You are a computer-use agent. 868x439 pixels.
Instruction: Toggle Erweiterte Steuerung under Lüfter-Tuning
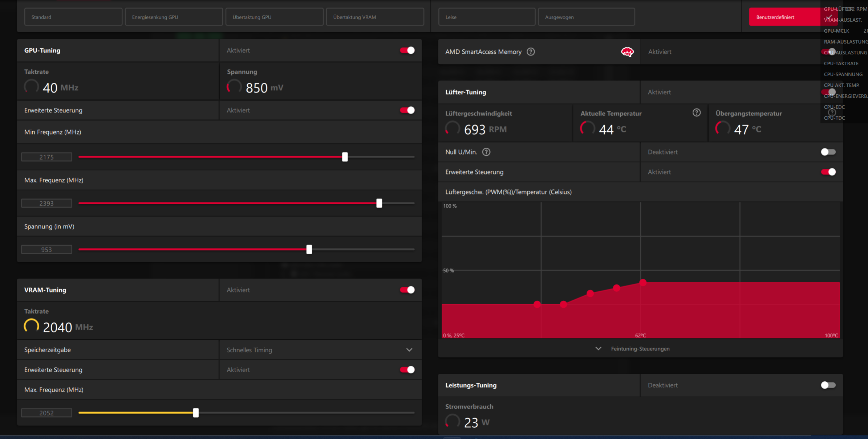tap(828, 172)
